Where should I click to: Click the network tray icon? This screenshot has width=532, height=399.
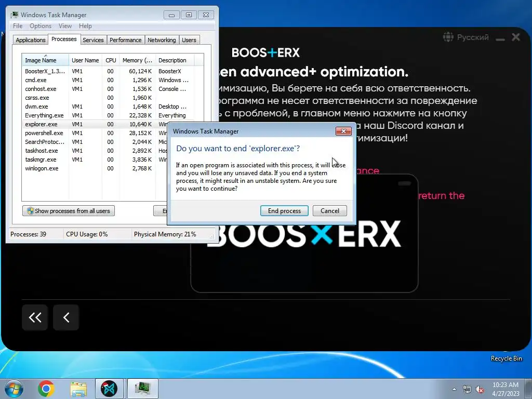click(x=467, y=389)
